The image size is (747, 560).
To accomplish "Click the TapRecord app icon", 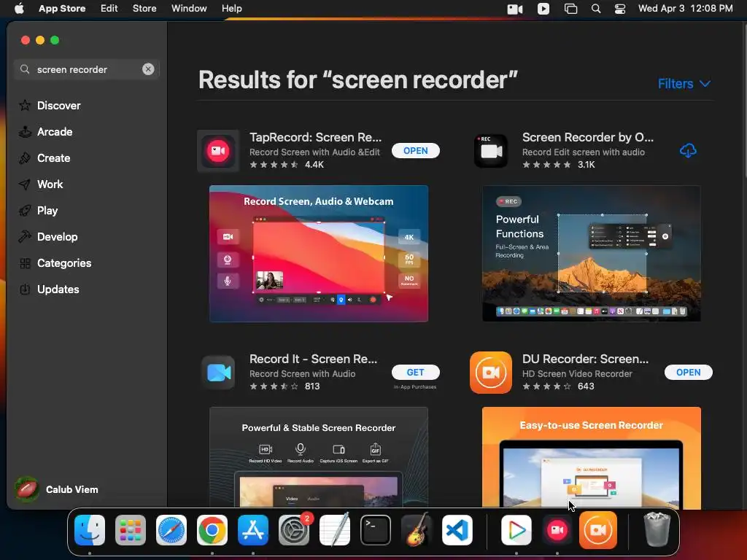I will coord(218,151).
